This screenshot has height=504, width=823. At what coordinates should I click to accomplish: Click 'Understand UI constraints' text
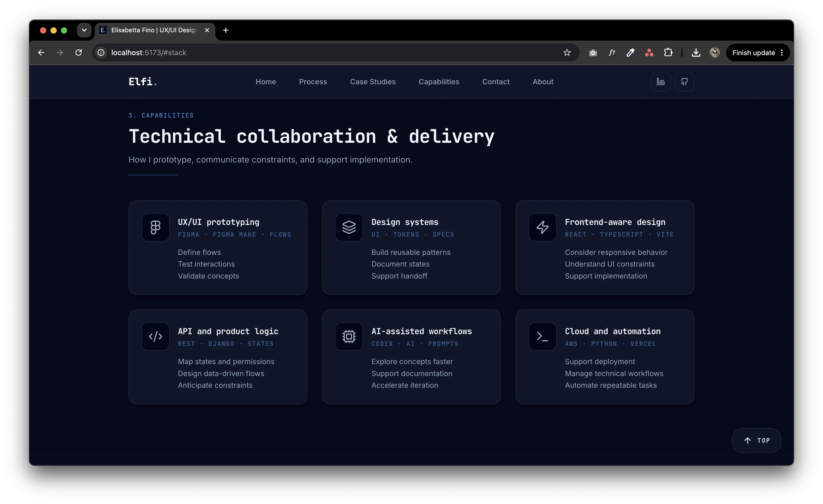point(609,264)
